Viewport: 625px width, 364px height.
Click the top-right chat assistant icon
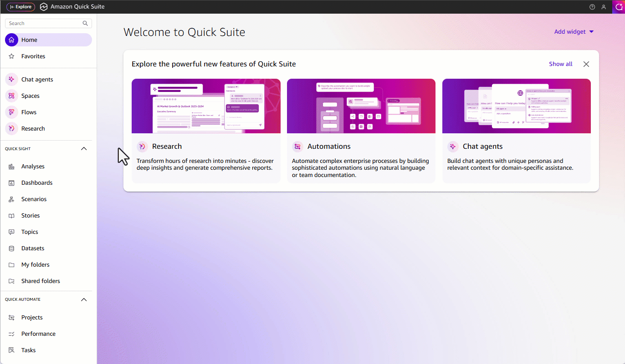(x=619, y=7)
